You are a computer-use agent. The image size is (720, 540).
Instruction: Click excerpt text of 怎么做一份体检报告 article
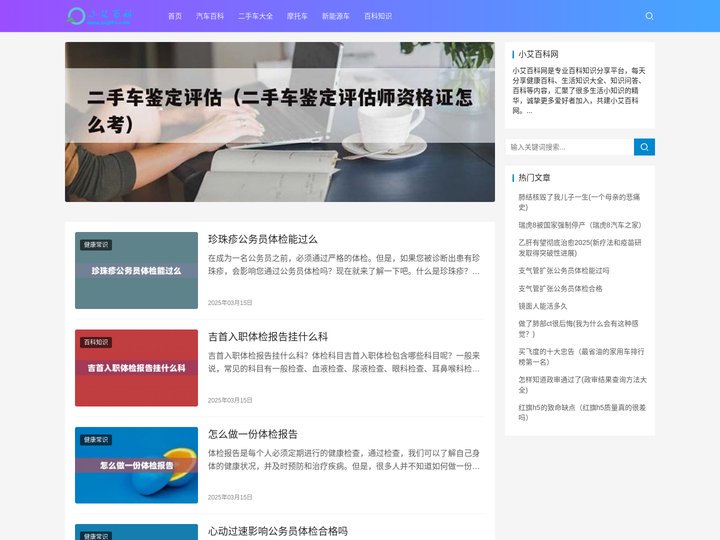(344, 460)
